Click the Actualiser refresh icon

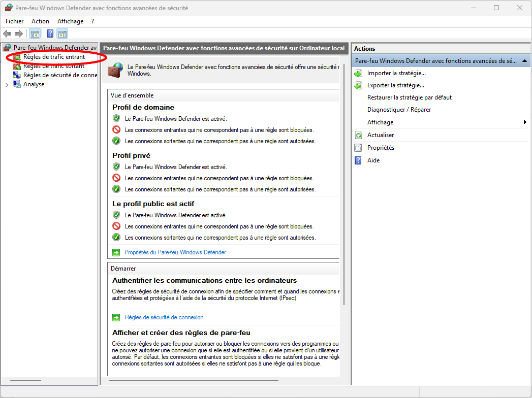pyautogui.click(x=358, y=135)
